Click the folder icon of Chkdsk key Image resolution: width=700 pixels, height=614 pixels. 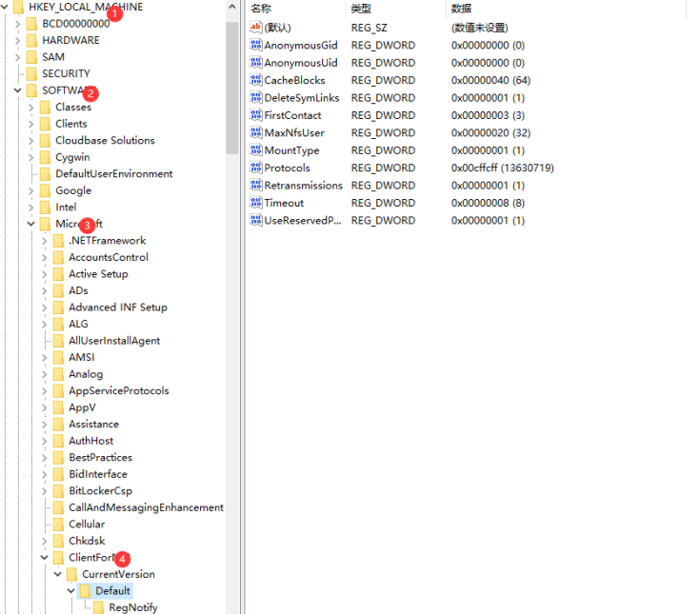pos(58,541)
